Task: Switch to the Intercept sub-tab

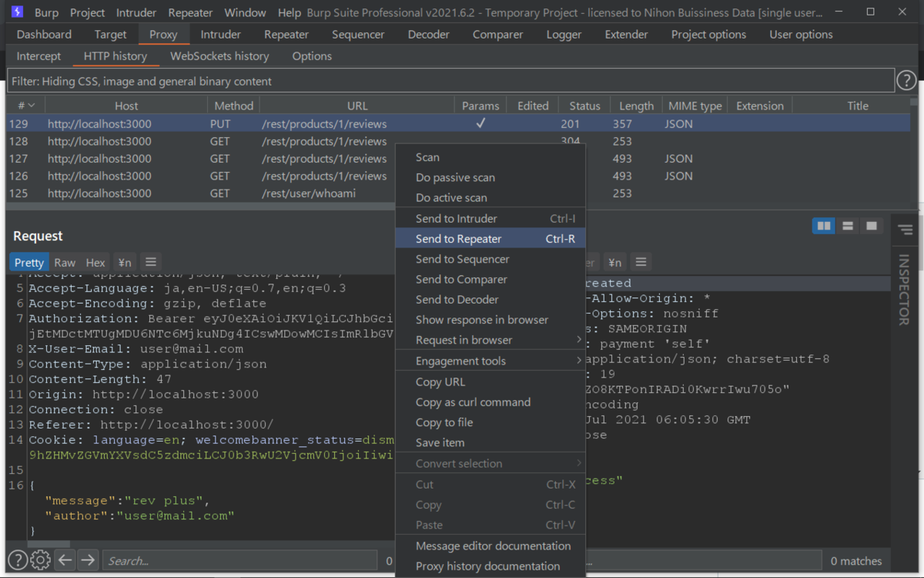Action: pos(38,55)
